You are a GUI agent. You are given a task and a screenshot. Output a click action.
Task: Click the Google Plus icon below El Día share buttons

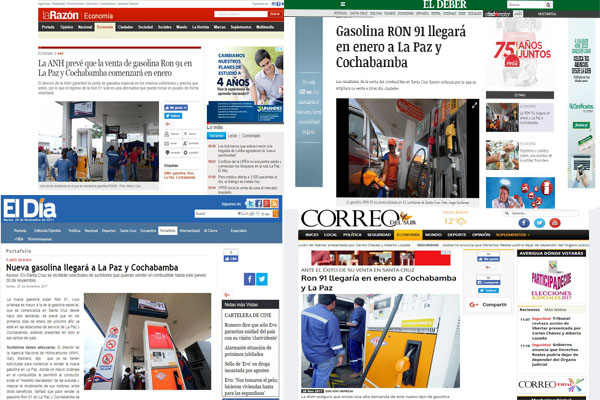tap(227, 294)
